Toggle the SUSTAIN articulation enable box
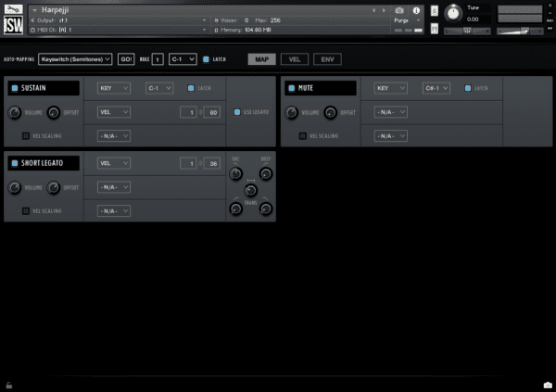The width and height of the screenshot is (556, 392). point(15,88)
